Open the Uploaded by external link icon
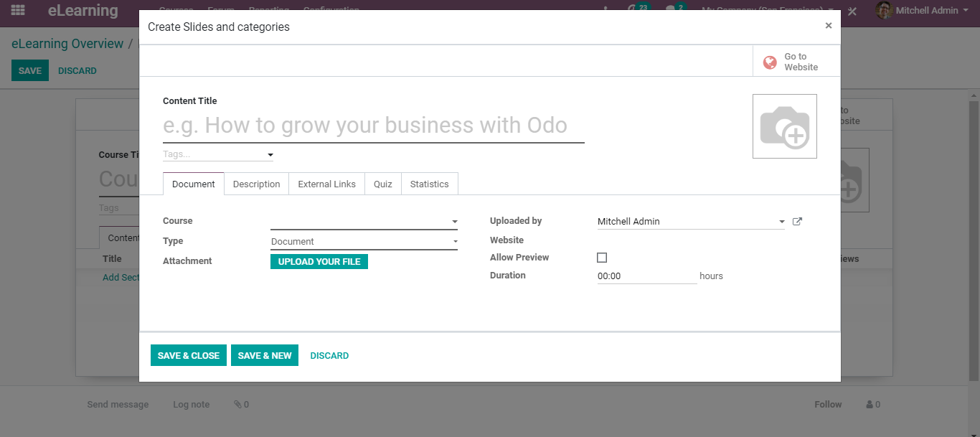The image size is (980, 437). tap(797, 222)
